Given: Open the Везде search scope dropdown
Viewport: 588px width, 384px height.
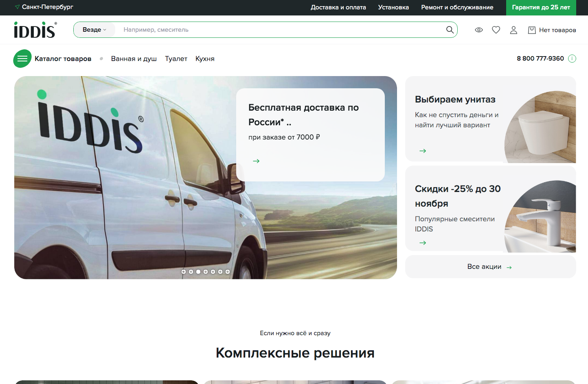Looking at the screenshot, I should click(94, 30).
